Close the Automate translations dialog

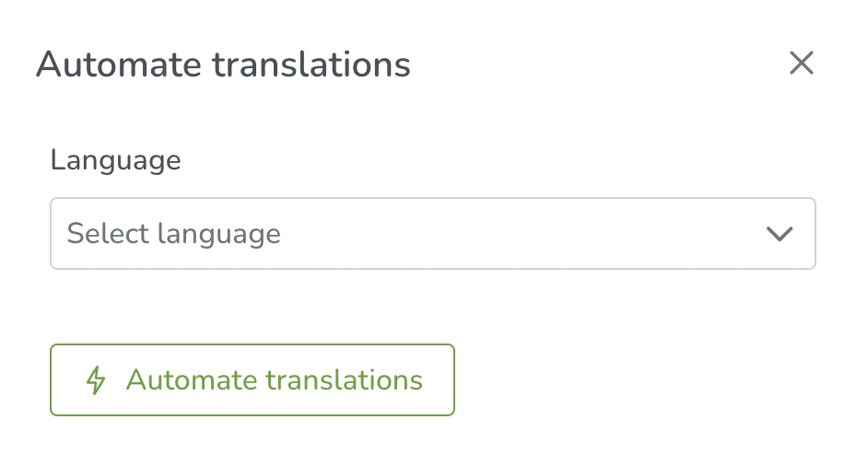pyautogui.click(x=801, y=63)
